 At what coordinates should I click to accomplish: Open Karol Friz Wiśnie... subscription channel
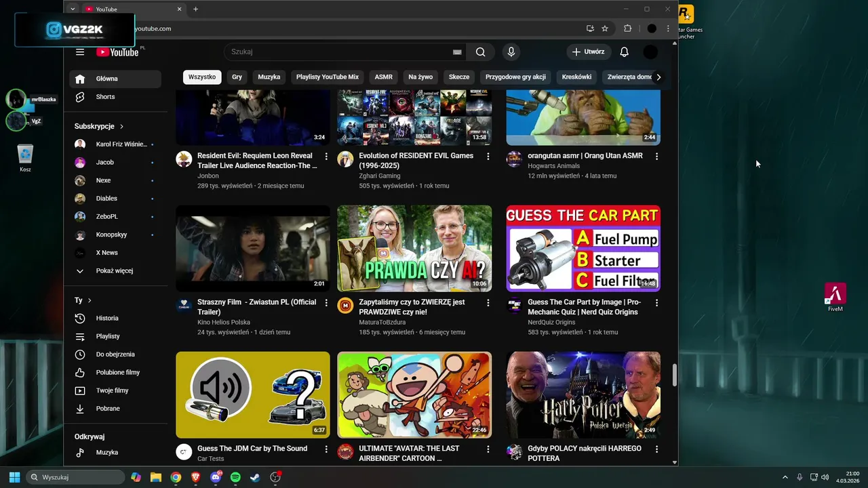pyautogui.click(x=115, y=144)
